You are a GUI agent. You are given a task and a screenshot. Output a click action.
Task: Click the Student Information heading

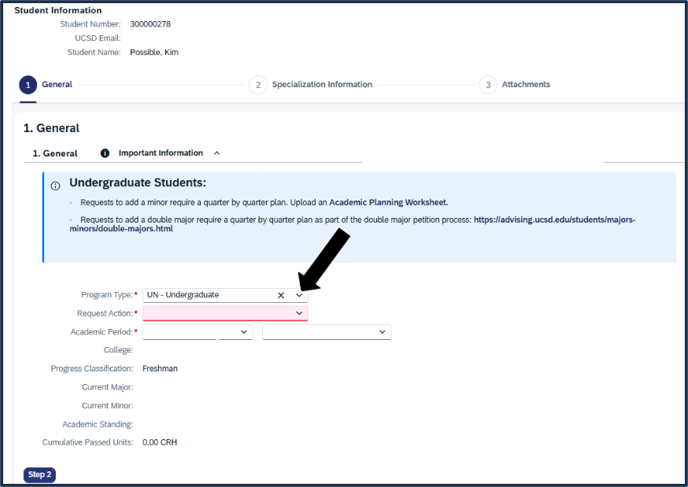pyautogui.click(x=58, y=10)
